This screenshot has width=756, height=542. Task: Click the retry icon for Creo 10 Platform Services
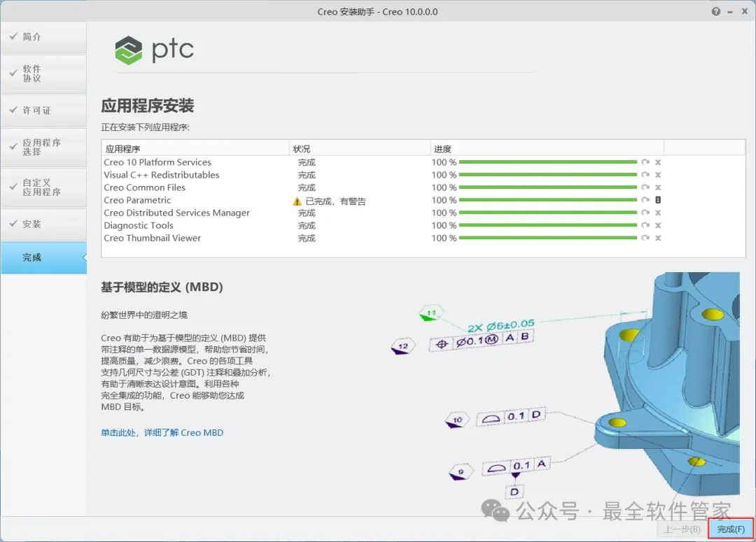tap(645, 162)
